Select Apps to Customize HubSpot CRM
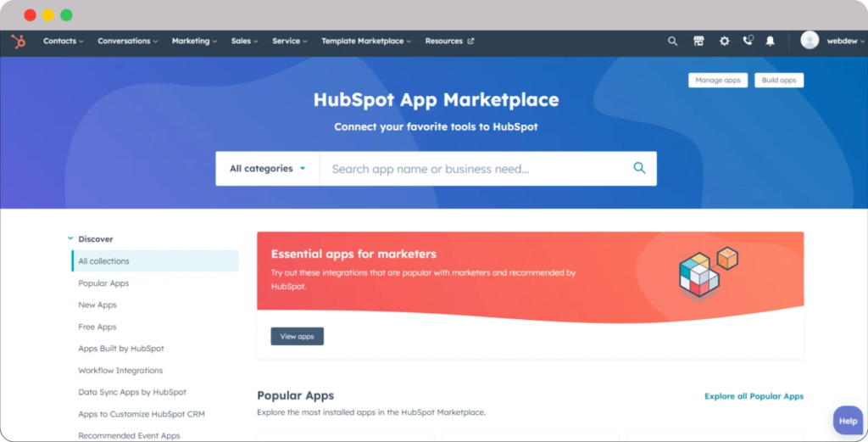 (142, 414)
